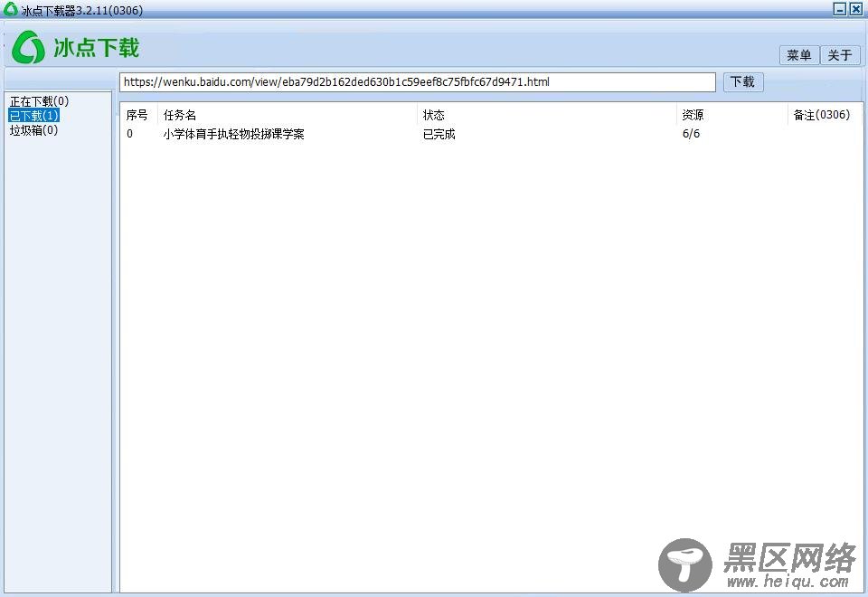Select 已下载(1) in sidebar
This screenshot has width=868, height=597.
[33, 116]
